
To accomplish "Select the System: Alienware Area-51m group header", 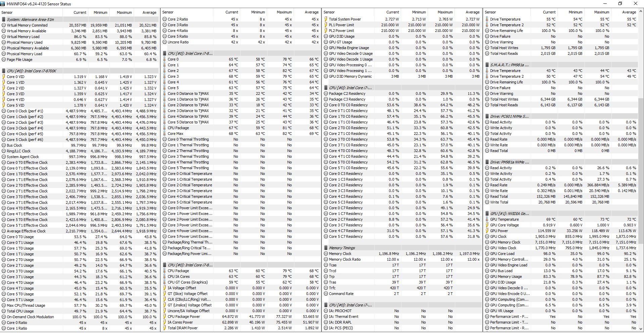I will tap(80, 20).
